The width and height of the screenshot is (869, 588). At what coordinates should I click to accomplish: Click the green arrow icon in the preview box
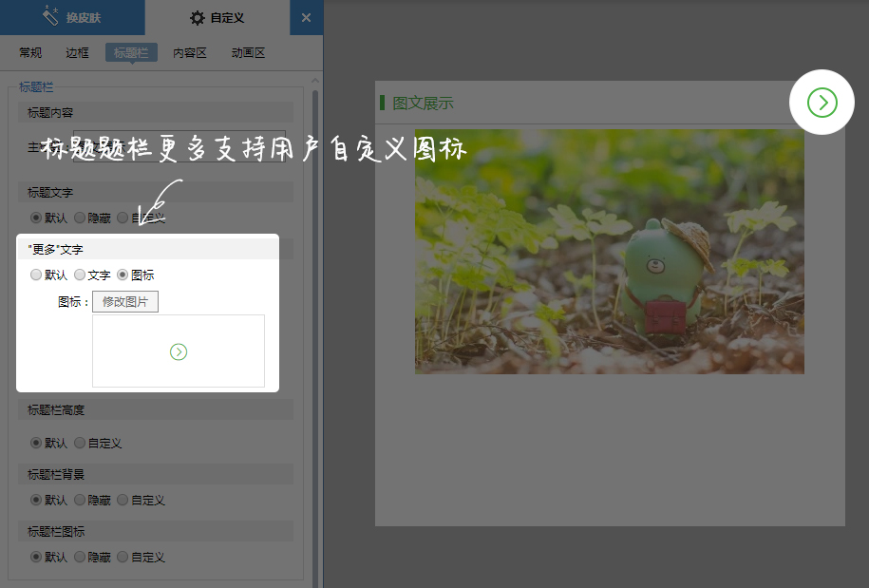pos(179,351)
